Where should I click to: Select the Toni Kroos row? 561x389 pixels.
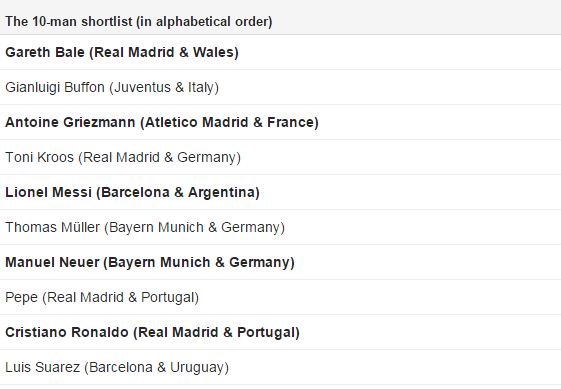pos(280,157)
